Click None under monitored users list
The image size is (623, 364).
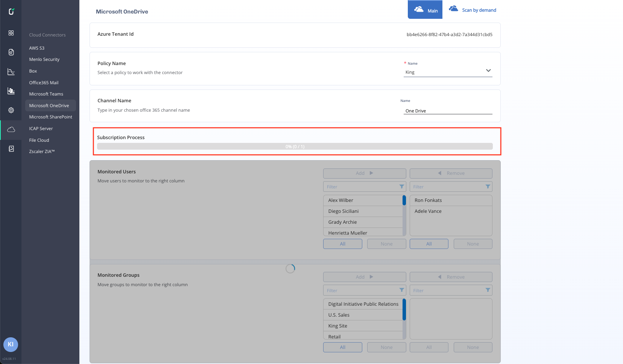(473, 244)
